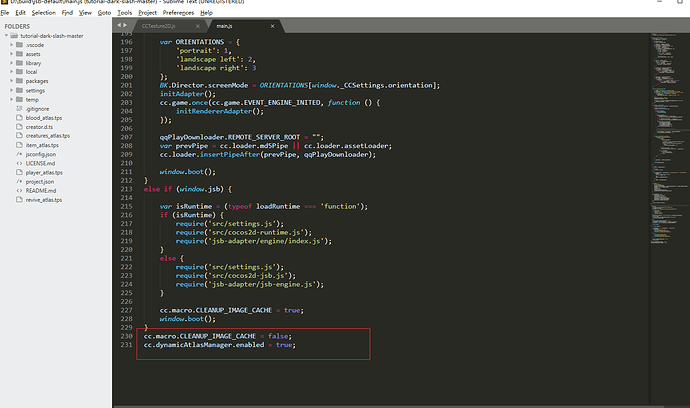690x408 pixels.
Task: Open revive_atlas.tps from the sidebar
Action: pos(44,200)
